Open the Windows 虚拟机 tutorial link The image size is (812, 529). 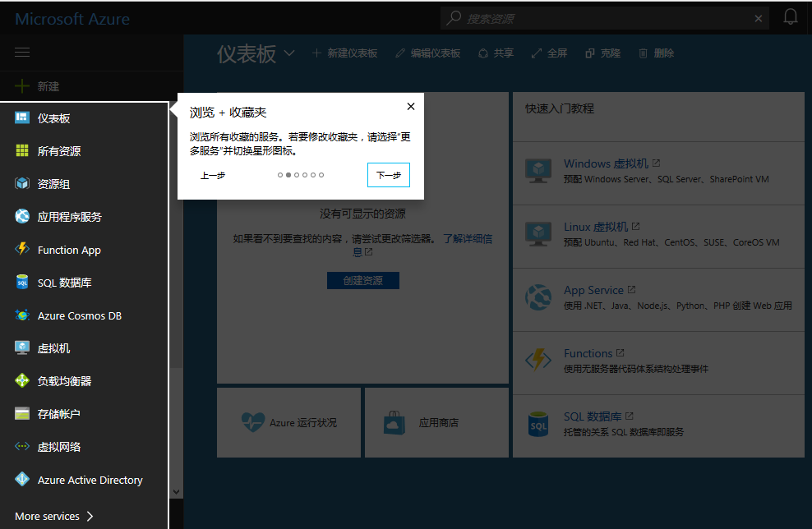(606, 163)
